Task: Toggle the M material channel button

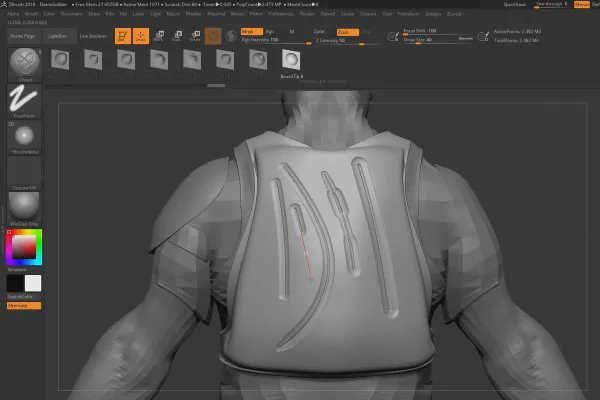Action: (292, 32)
